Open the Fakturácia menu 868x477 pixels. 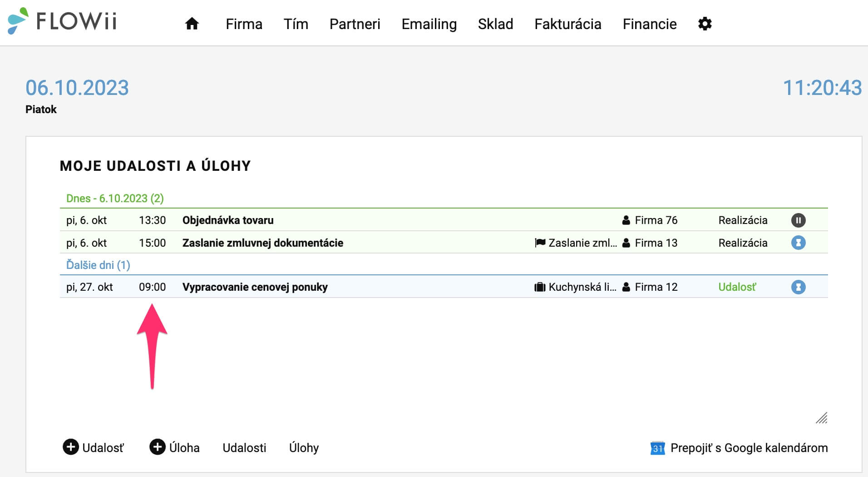(x=567, y=24)
